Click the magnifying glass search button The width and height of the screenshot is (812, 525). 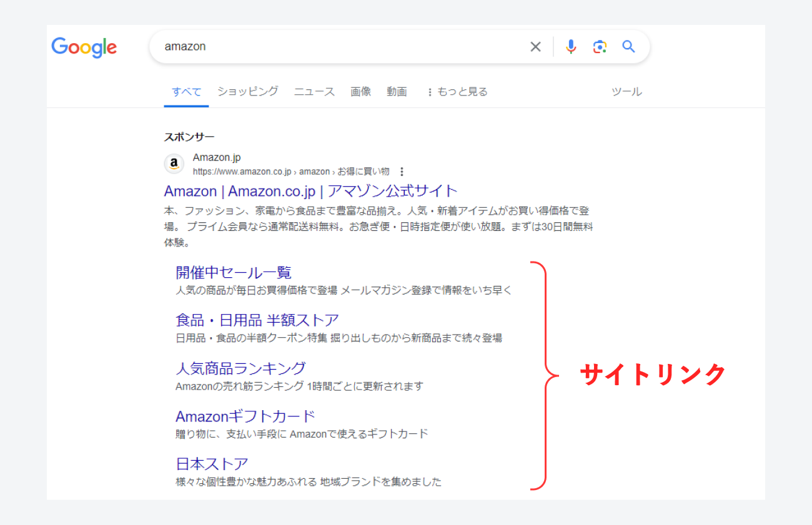point(628,47)
